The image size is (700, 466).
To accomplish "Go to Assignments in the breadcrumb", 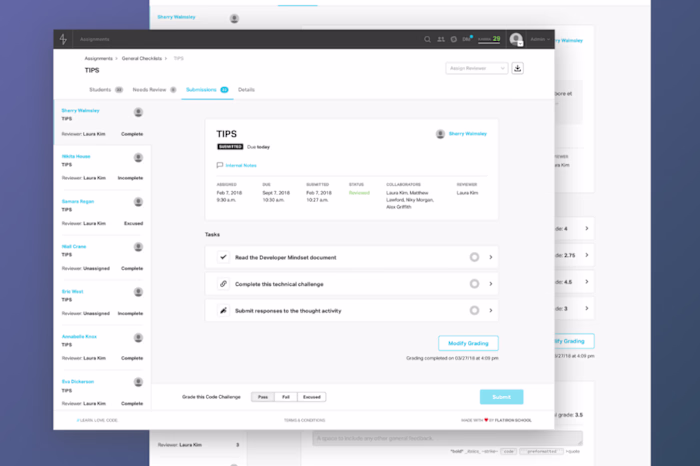I will (x=99, y=58).
